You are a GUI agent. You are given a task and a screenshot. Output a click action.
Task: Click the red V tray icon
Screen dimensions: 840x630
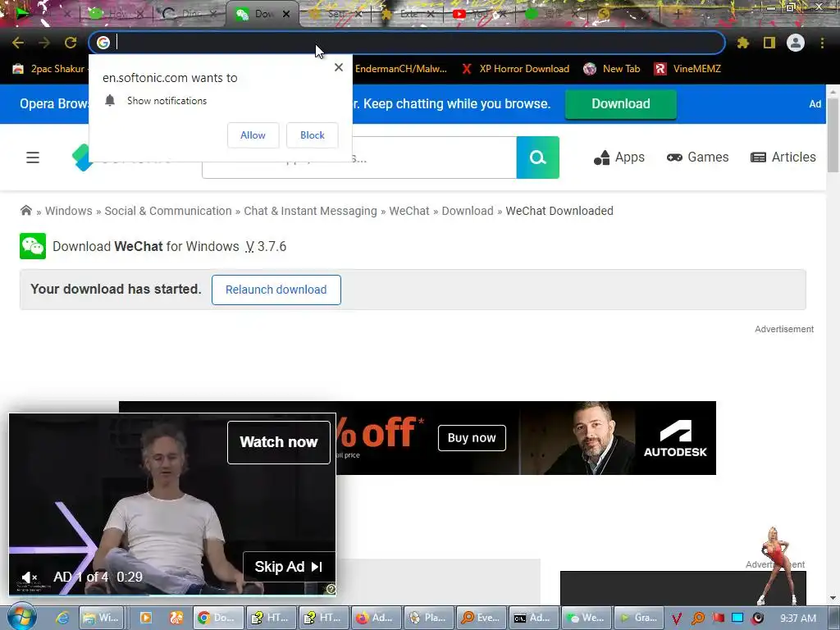pyautogui.click(x=677, y=619)
